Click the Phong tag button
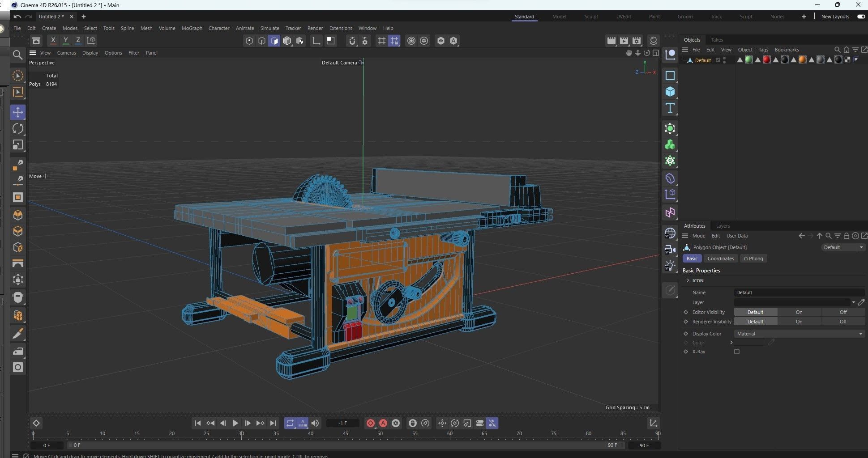This screenshot has width=868, height=458. click(x=753, y=259)
